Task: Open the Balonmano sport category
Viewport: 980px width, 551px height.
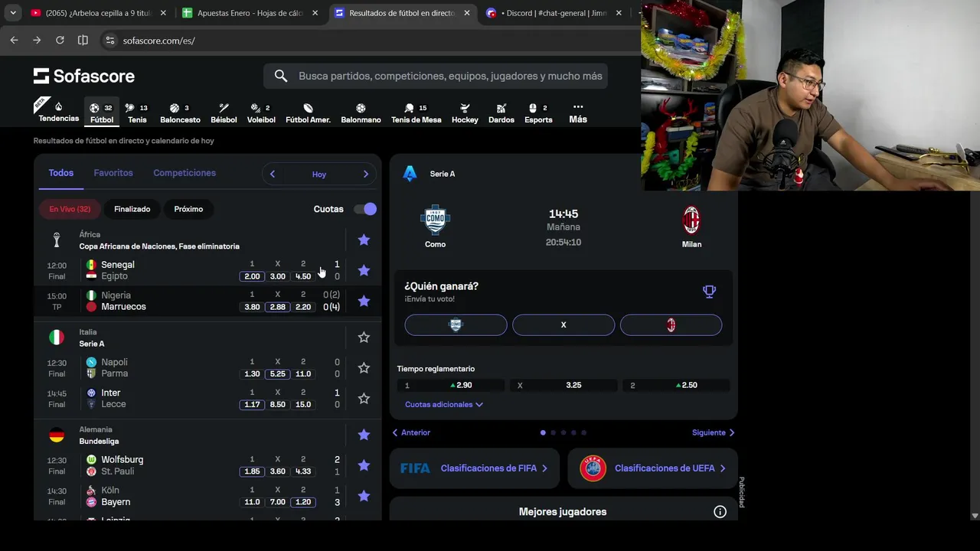Action: [x=361, y=113]
